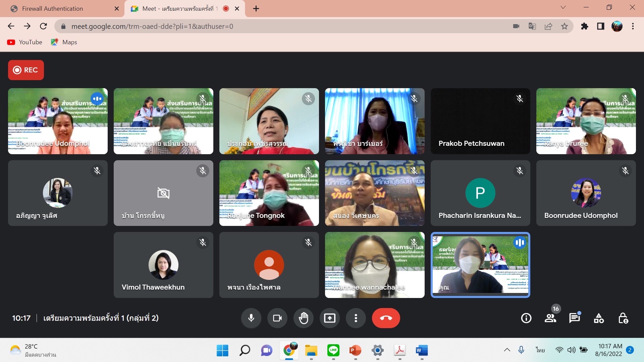
Task: Open the Meeting details info icon
Action: (x=526, y=318)
